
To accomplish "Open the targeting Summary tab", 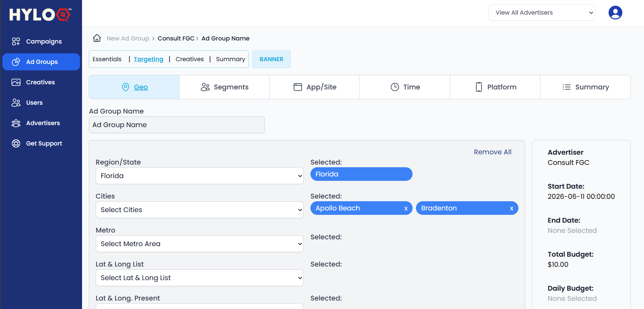I will coord(585,87).
